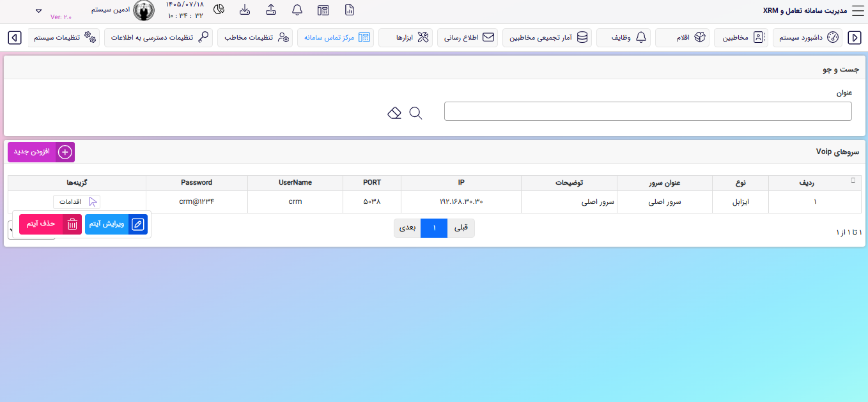Click the سروهای Voip panel title
Image resolution: width=868 pixels, height=402 pixels.
pos(837,152)
